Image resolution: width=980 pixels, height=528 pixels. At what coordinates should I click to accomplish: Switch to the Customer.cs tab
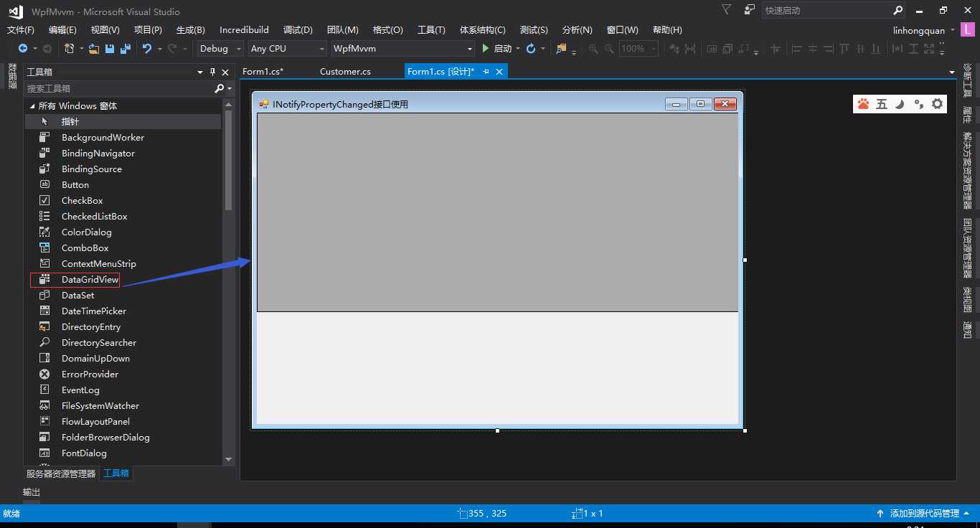click(345, 72)
